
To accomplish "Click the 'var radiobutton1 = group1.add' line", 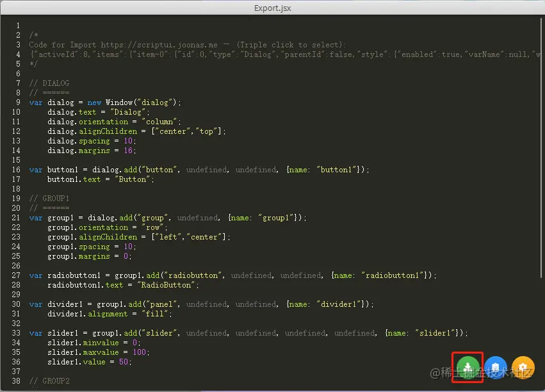I will click(x=233, y=275).
